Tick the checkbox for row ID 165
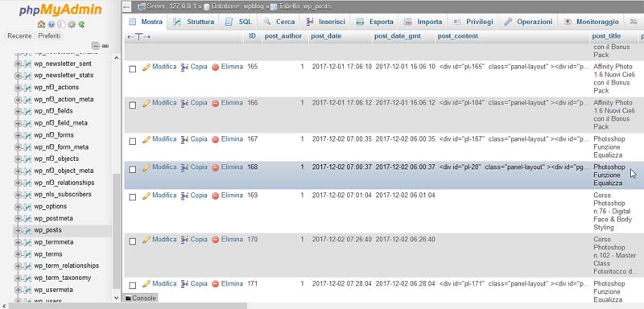 click(x=133, y=69)
